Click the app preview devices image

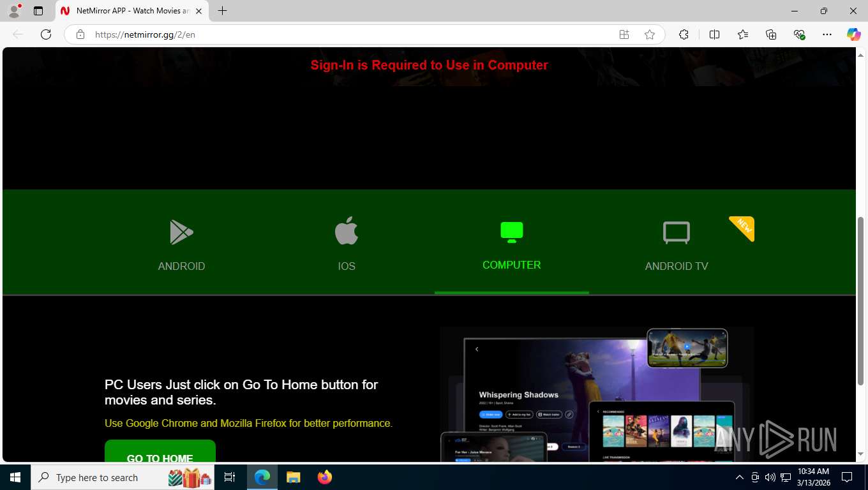(597, 394)
